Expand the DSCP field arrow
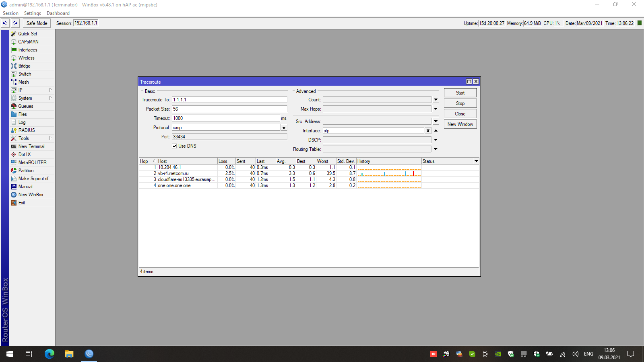Screen dimensions: 644x362 tap(436, 140)
